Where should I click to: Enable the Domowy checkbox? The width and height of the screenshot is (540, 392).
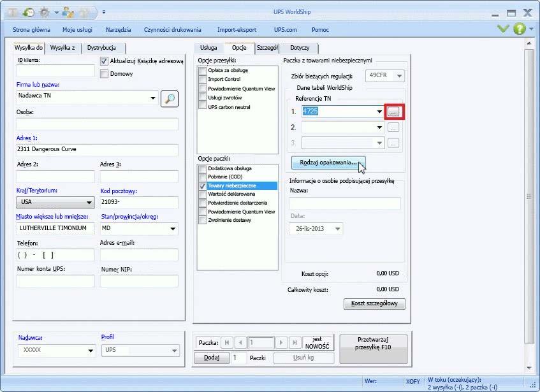click(x=104, y=74)
